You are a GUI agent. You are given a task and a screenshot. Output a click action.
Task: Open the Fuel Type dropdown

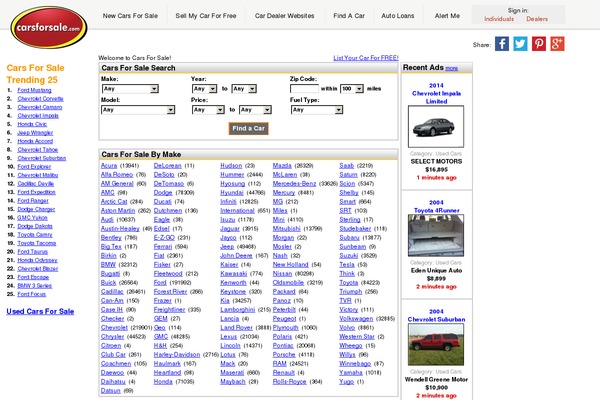pos(317,110)
